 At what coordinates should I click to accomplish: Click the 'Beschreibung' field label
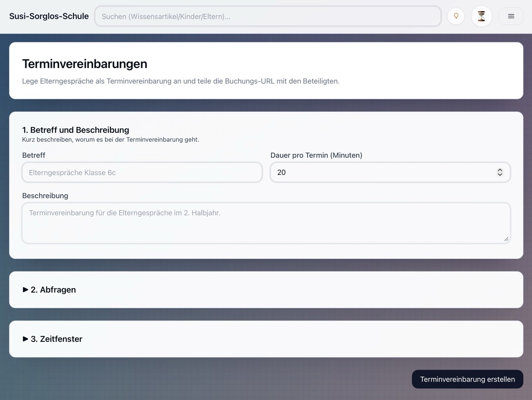pyautogui.click(x=45, y=195)
